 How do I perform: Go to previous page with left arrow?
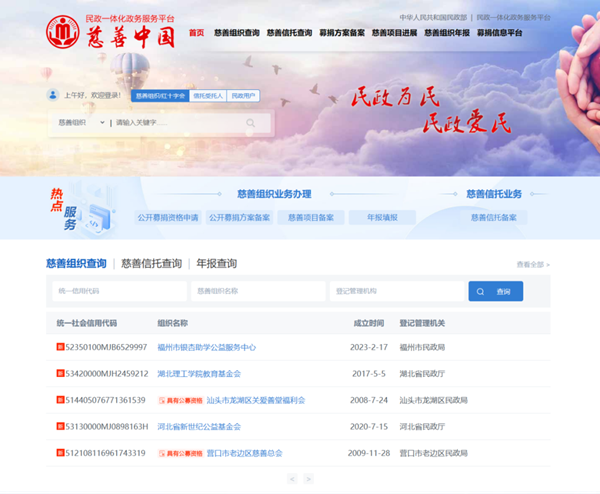pyautogui.click(x=292, y=479)
